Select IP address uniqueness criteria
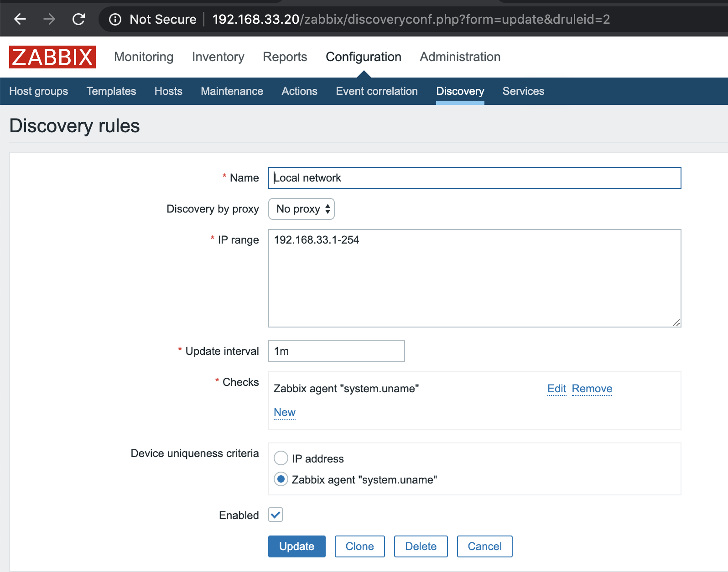The width and height of the screenshot is (728, 572). point(281,458)
